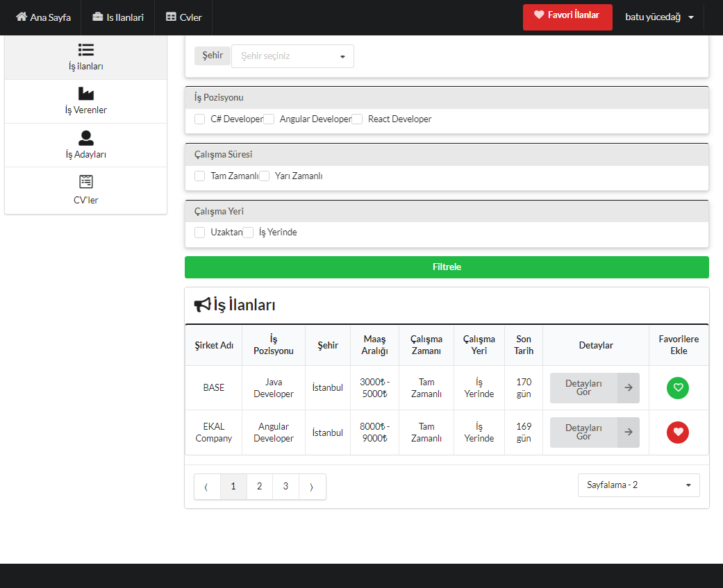Click the home icon beside Ana Sayfa
Viewport: 723px width, 588px height.
tap(22, 17)
